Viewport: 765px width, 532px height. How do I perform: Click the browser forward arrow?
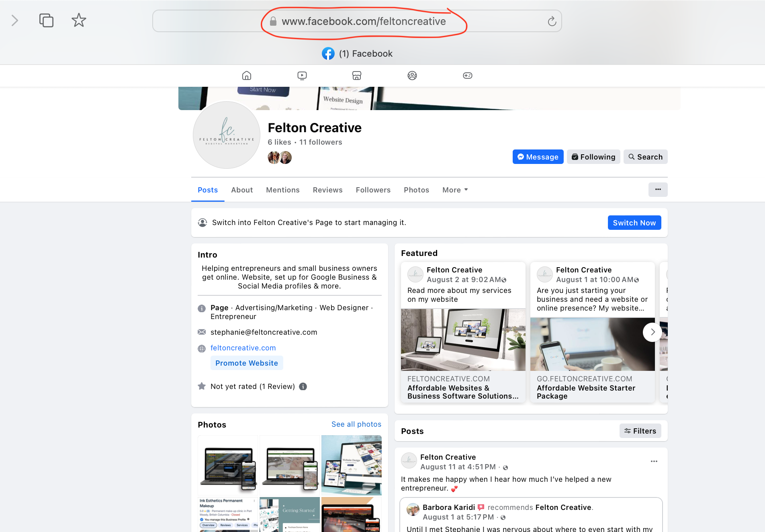coord(15,20)
